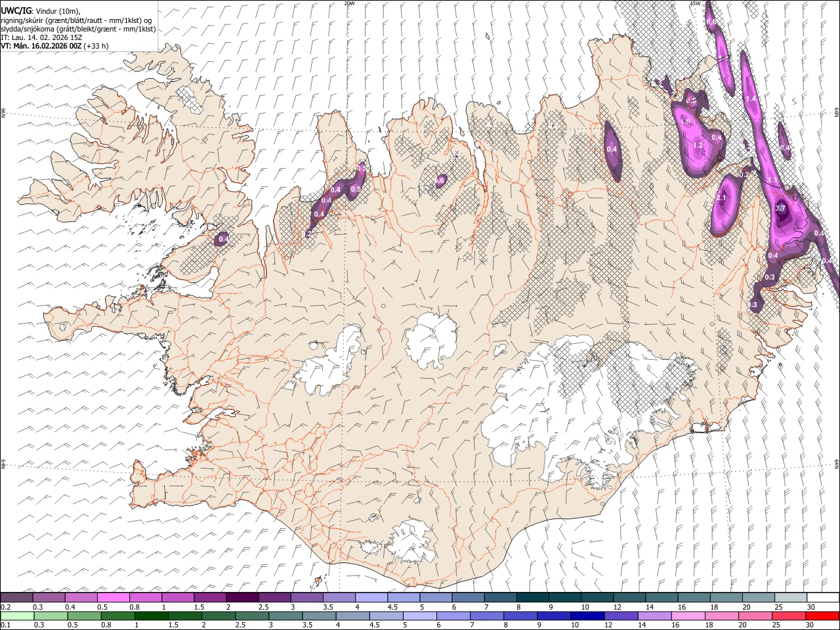Click the "VT: Mán. 16.02.2026 00Z" valid time
This screenshot has width=840, height=630.
click(41, 46)
